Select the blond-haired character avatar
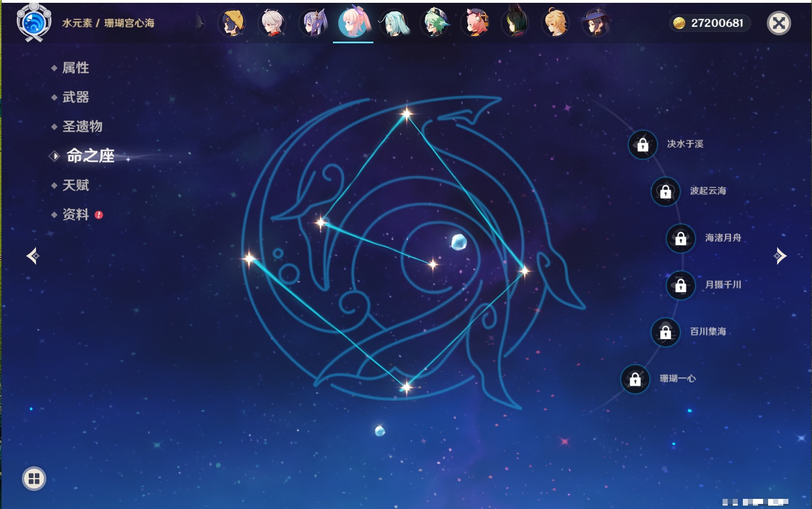 556,23
